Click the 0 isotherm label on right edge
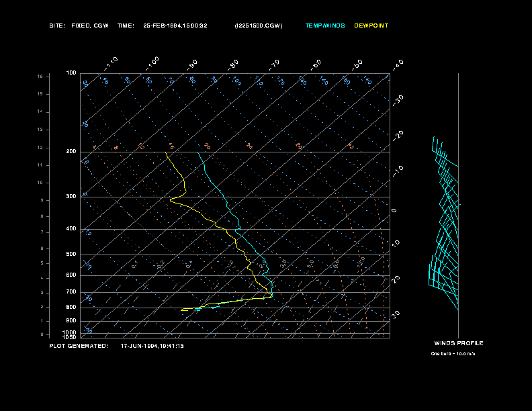This screenshot has height=411, width=532. click(394, 211)
